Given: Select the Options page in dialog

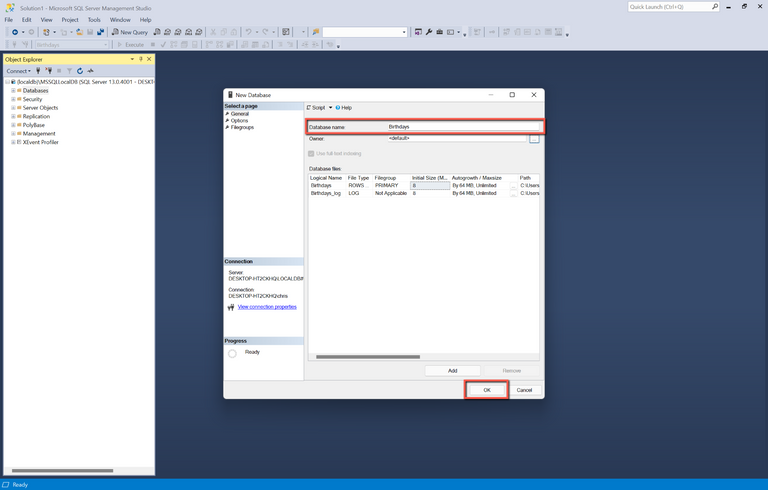Looking at the screenshot, I should click(x=239, y=121).
